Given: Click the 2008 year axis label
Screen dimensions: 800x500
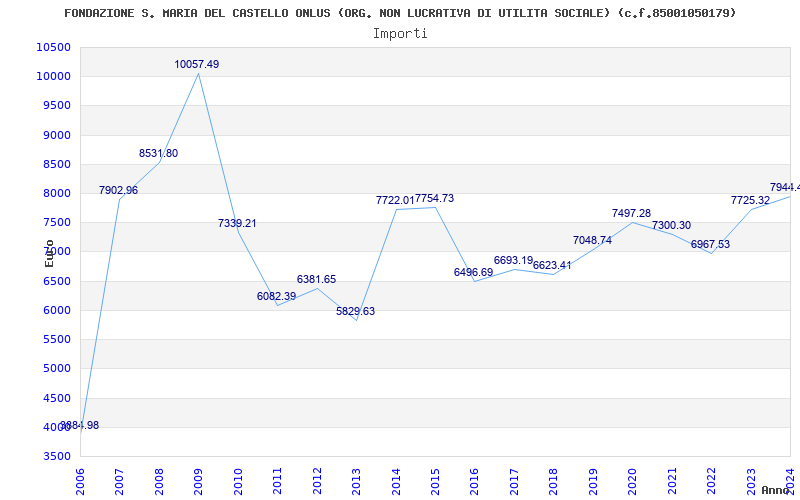Looking at the screenshot, I should [159, 482].
